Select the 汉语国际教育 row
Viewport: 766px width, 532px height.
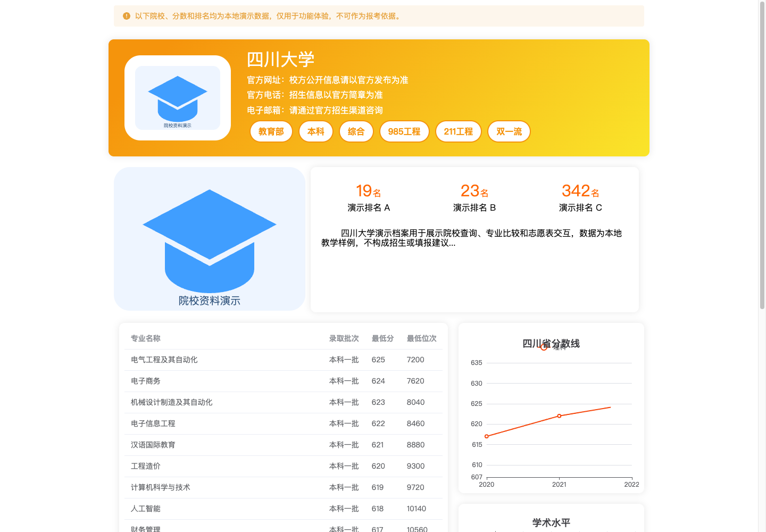(284, 445)
